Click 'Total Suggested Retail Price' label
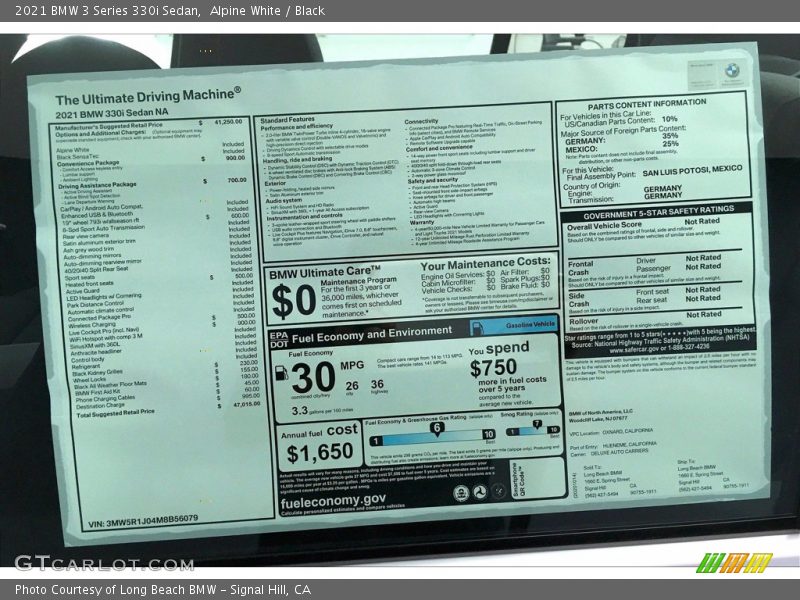Viewport: 800px width, 600px height. coord(115,413)
